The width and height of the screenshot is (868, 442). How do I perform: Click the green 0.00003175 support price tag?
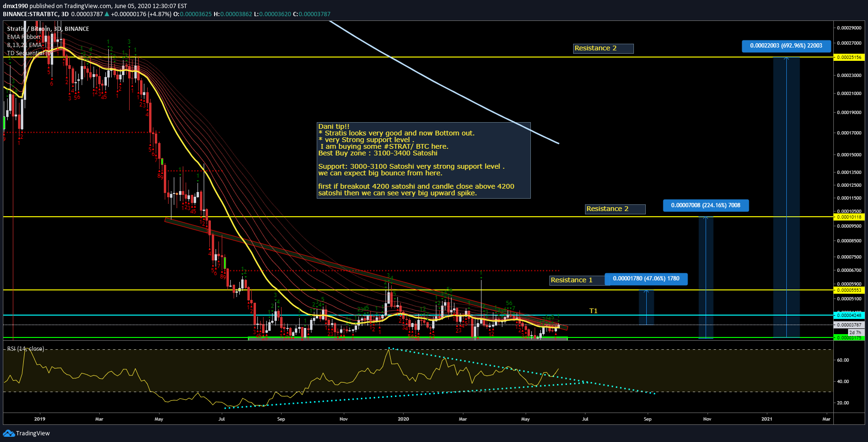tap(849, 337)
